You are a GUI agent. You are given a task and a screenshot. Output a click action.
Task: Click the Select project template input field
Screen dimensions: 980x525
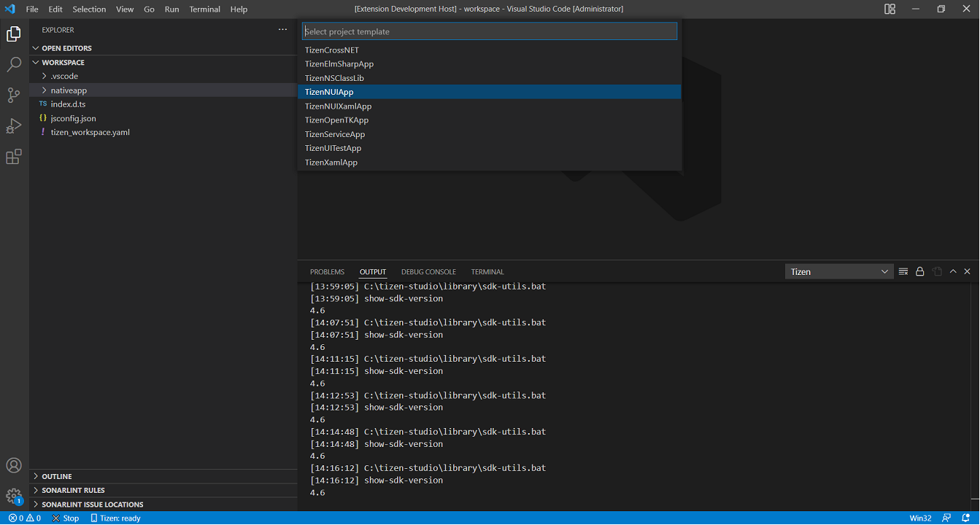coord(490,31)
